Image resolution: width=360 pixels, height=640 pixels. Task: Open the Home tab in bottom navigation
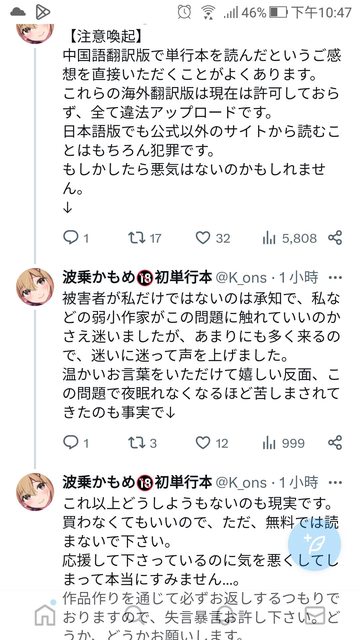(45, 616)
